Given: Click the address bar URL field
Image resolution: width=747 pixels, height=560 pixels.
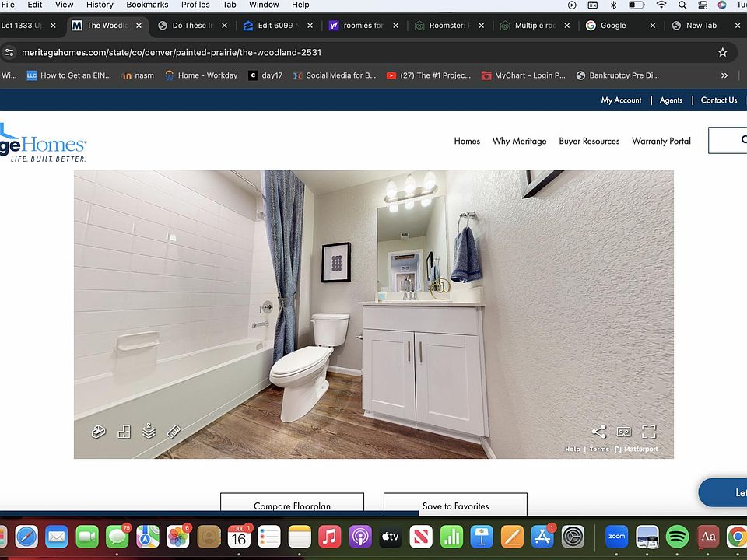Looking at the screenshot, I should tap(311, 52).
